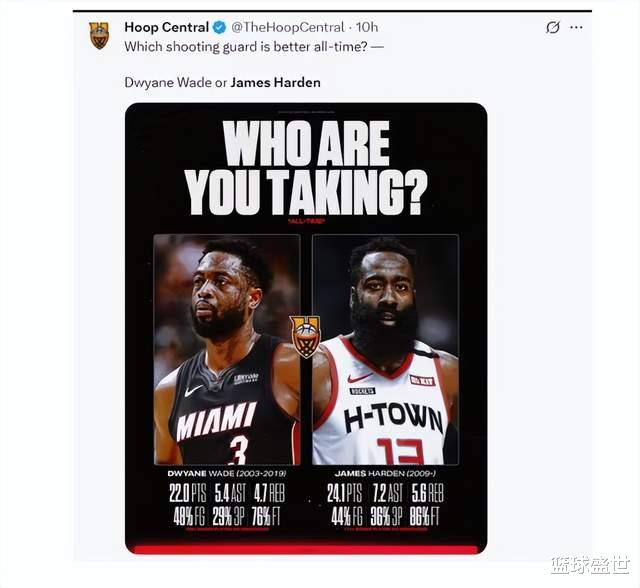
Task: Click the Hoop Central profile avatar
Action: [x=99, y=36]
